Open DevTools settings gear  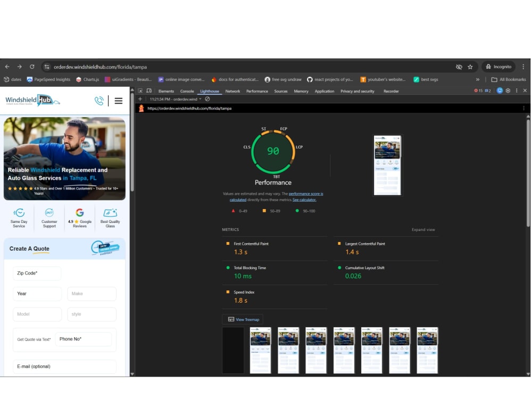(x=508, y=90)
